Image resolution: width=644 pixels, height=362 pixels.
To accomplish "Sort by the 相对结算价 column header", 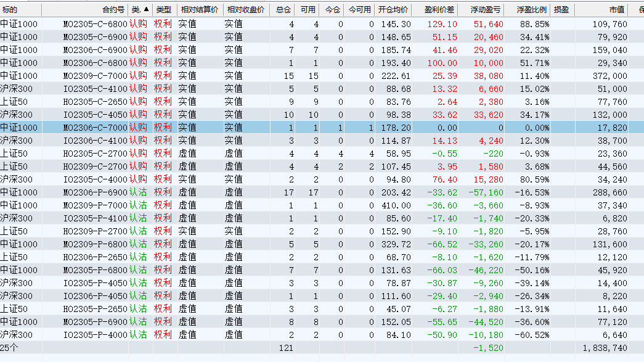I will pos(200,9).
